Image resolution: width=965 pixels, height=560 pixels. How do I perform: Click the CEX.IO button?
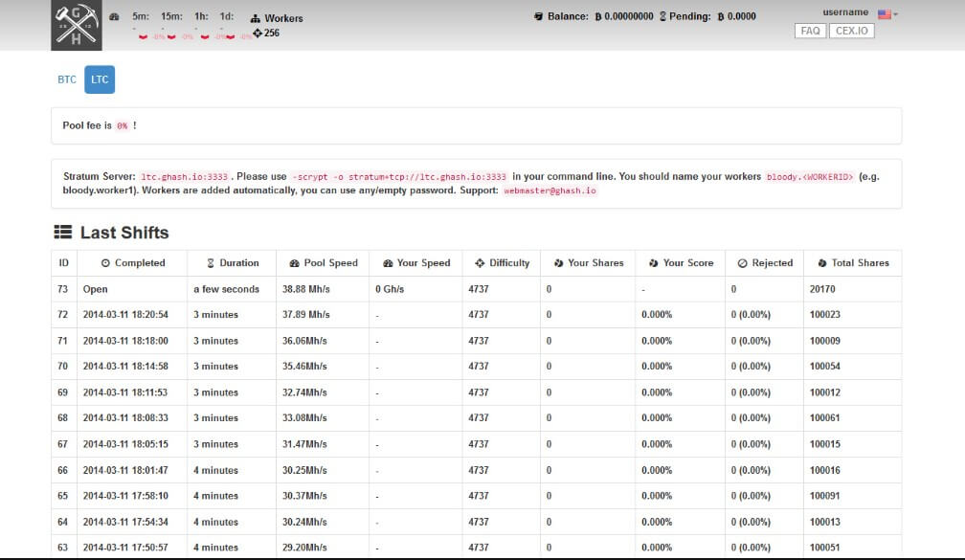pyautogui.click(x=851, y=31)
